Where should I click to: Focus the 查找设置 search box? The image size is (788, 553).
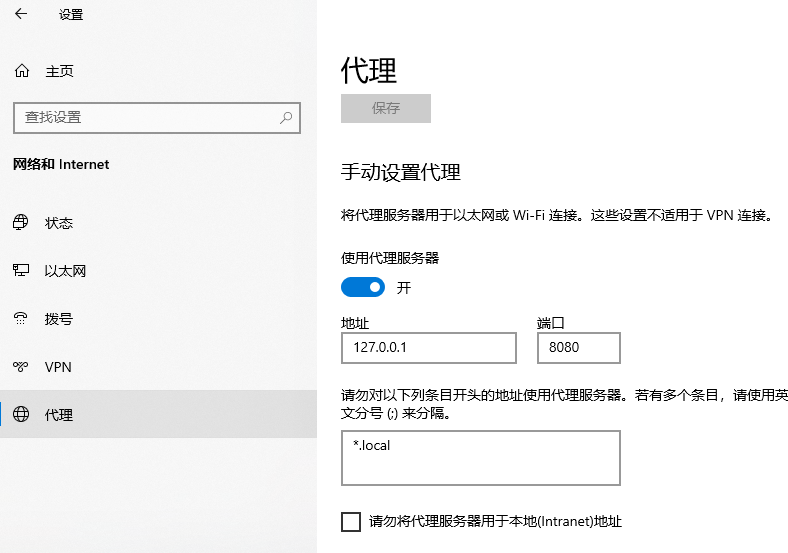click(x=145, y=117)
